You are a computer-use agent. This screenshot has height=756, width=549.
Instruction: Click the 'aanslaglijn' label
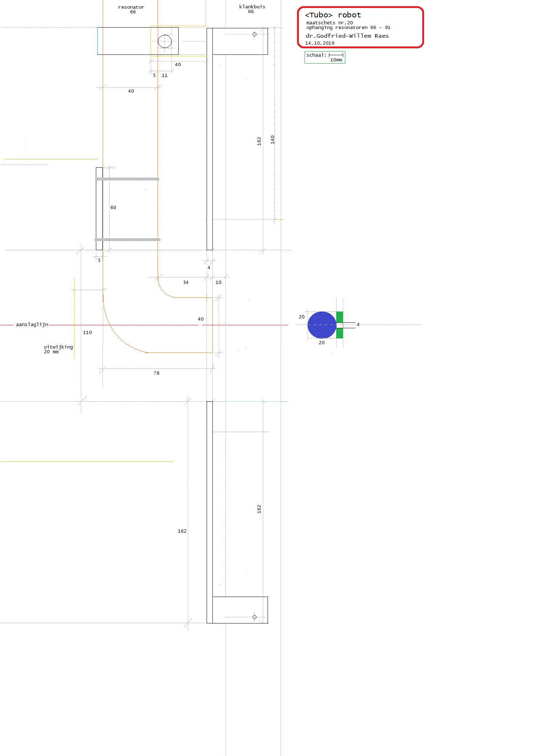pos(32,325)
